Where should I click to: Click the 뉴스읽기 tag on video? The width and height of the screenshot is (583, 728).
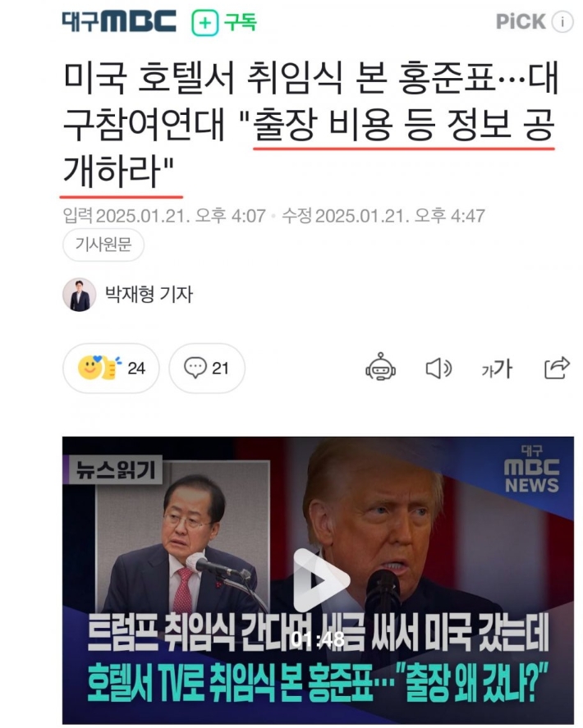(x=112, y=469)
